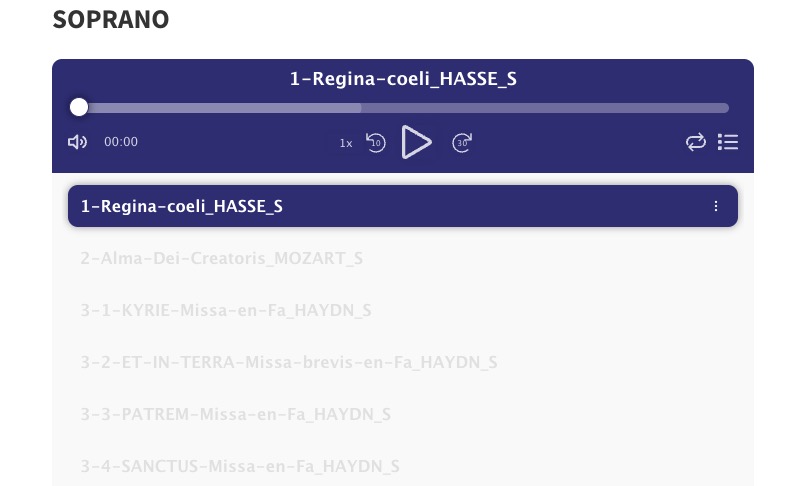Select the highlighted 1-Regina-coeli_HASSE_S playlist row
Image resolution: width=811 pixels, height=486 pixels.
click(403, 206)
